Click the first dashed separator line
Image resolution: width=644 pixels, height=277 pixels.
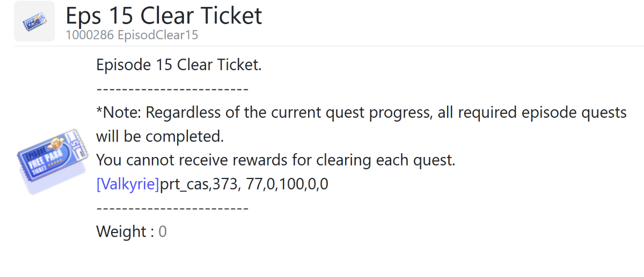click(x=172, y=89)
